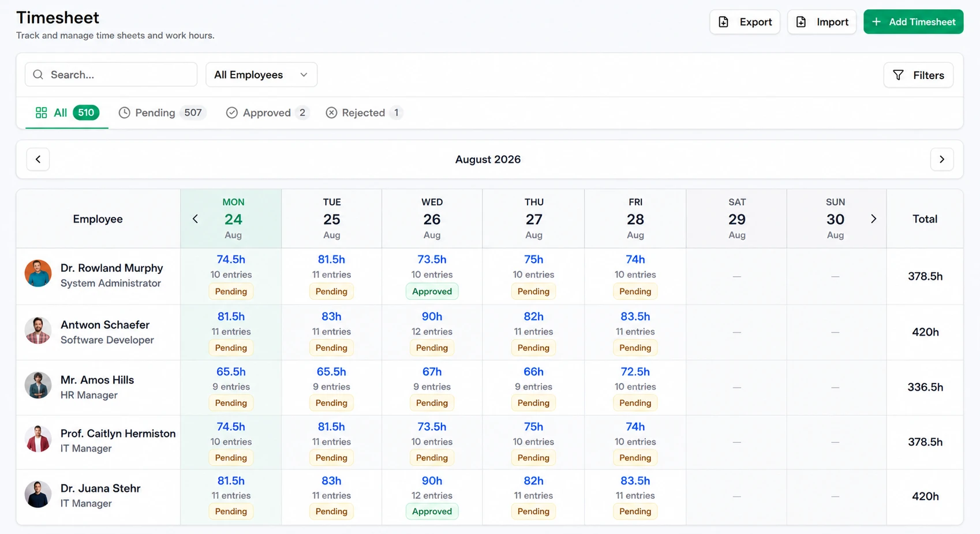This screenshot has height=534, width=980.
Task: Click the file icon in Export
Action: 723,22
